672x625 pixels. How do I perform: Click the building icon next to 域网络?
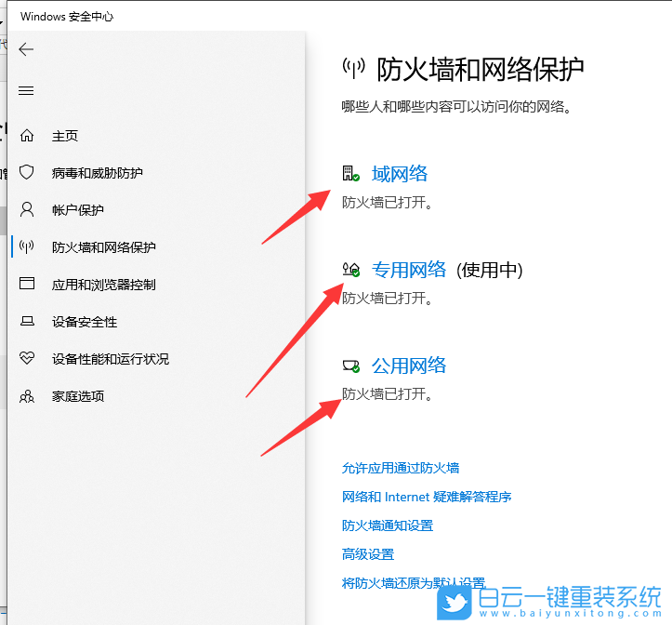click(x=350, y=174)
